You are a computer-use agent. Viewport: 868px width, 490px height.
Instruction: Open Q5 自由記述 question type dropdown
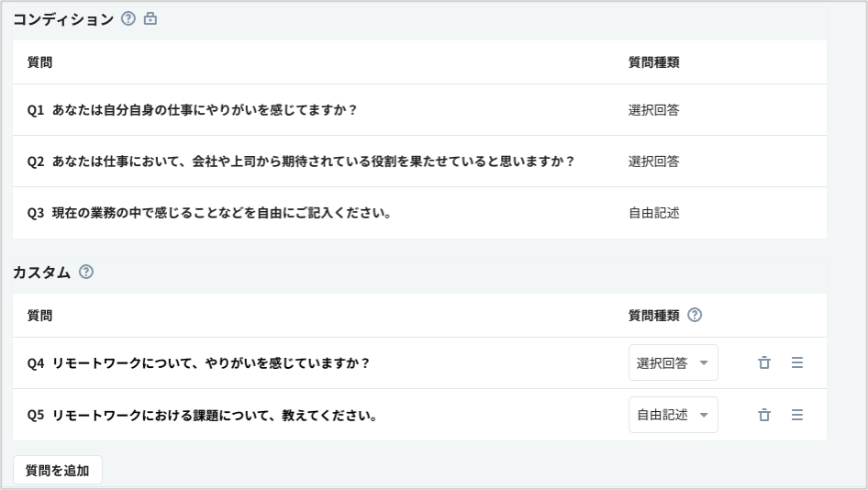[673, 415]
